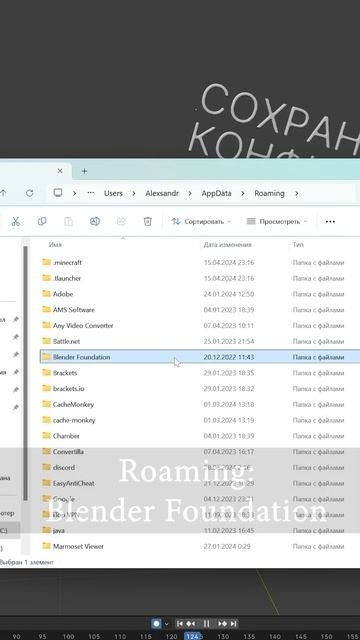Viewport: 360px width, 640px height.
Task: Expand the chevron after Roaming in breadcrumb
Action: click(x=296, y=193)
